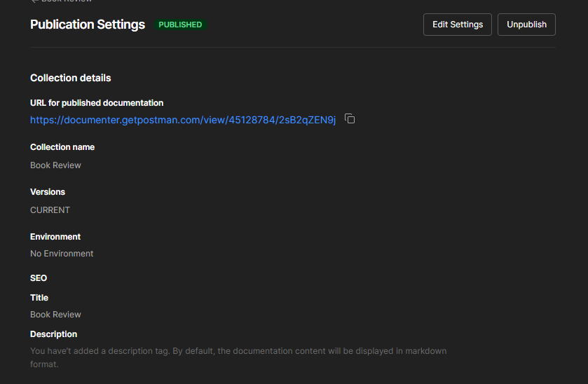Click the Collection details heading
This screenshot has width=588, height=384.
(71, 78)
